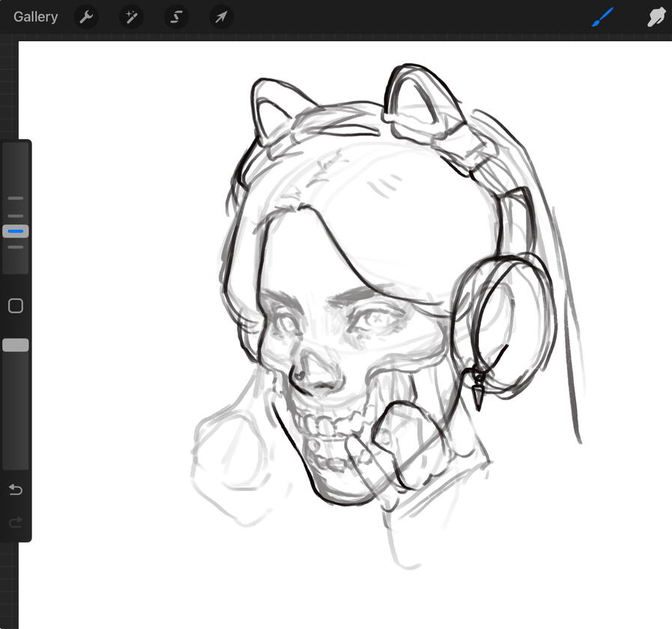
Task: Open the Actions menu via the wrench icon
Action: point(86,16)
